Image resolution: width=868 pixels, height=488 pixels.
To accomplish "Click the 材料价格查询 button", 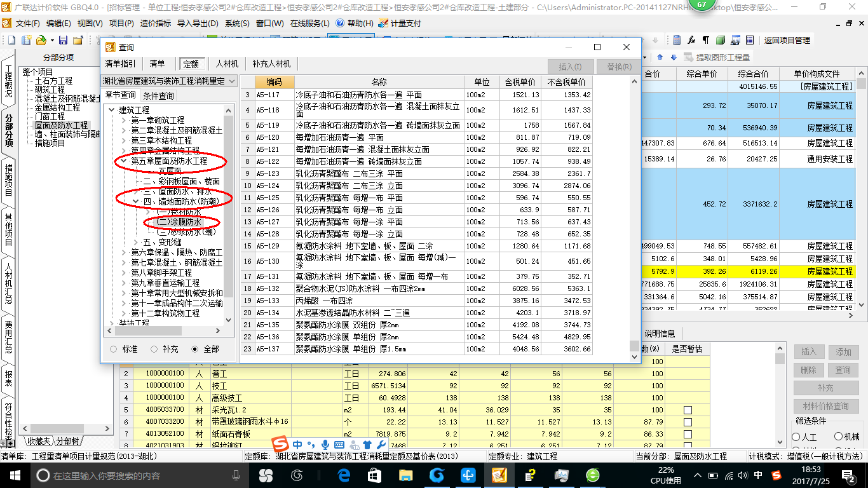I will tap(825, 406).
